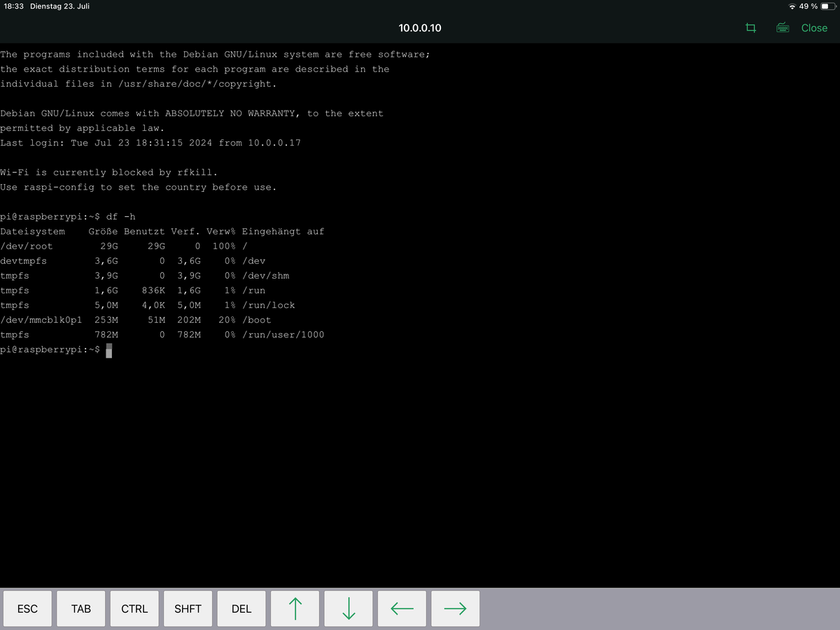Image resolution: width=840 pixels, height=630 pixels.
Task: Tap the 18:33 clock in status bar
Action: (x=14, y=6)
